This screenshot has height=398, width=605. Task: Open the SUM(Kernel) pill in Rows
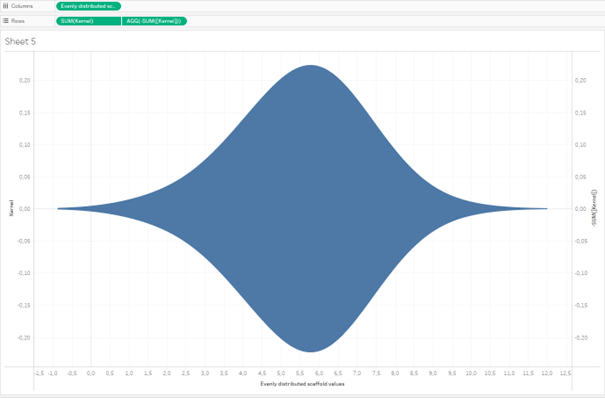[88, 21]
